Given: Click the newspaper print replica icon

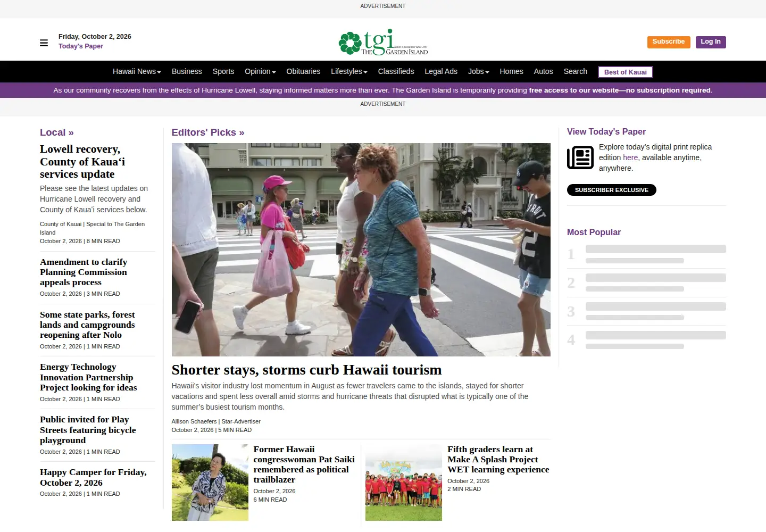Looking at the screenshot, I should (580, 157).
